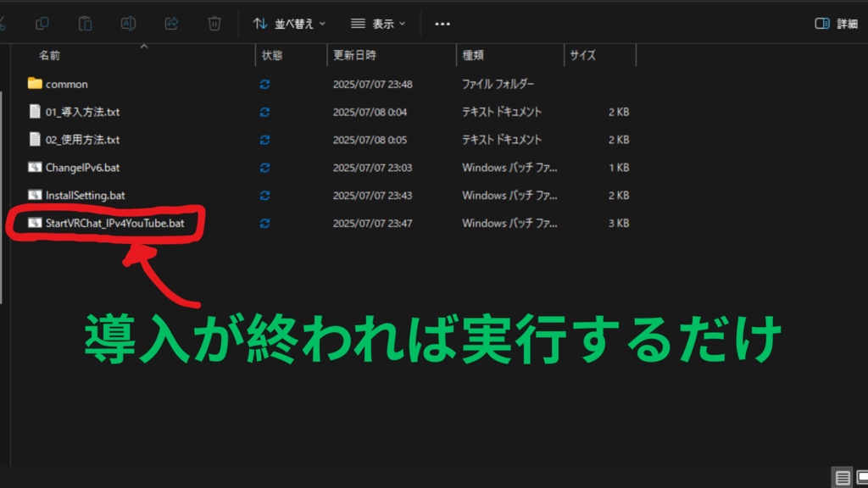This screenshot has height=488, width=868.
Task: Click the Copy icon in the toolbar
Action: point(42,23)
